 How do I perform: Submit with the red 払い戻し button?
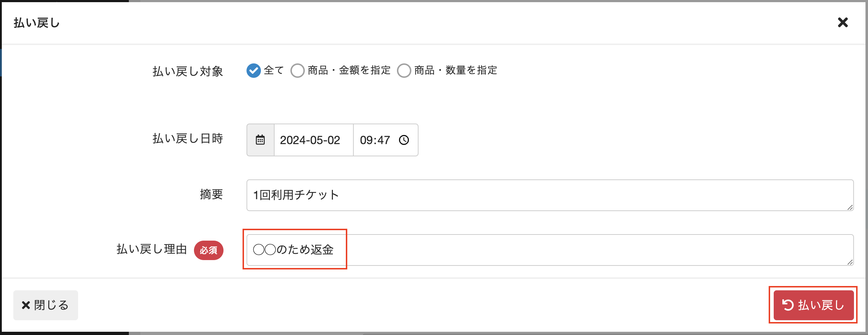point(813,305)
